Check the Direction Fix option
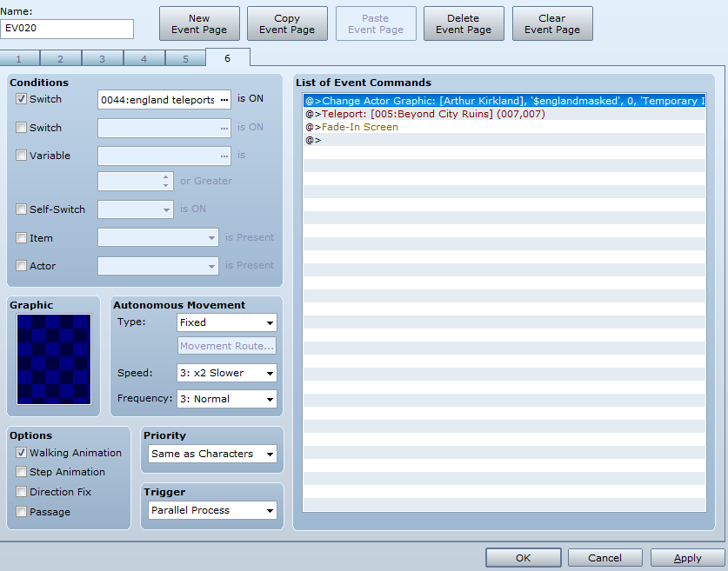This screenshot has height=571, width=728. coord(22,492)
